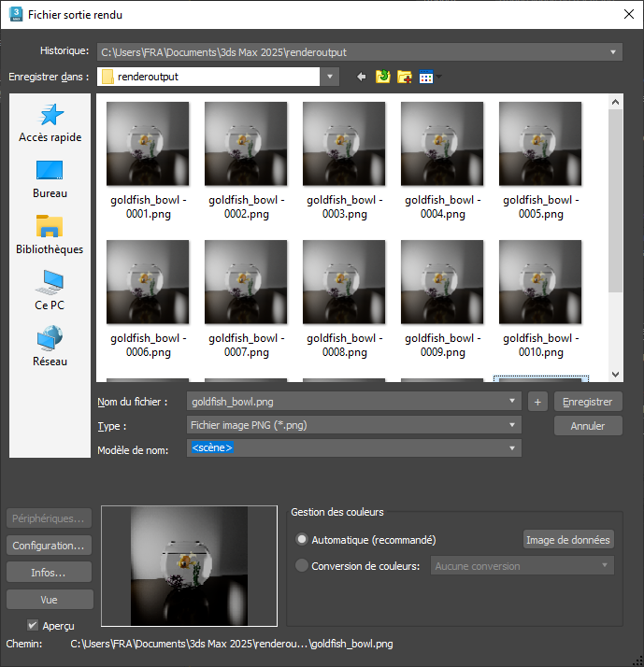Select thumbnail goldfish_bowl - 0002.png
This screenshot has width=644, height=667.
pyautogui.click(x=246, y=143)
